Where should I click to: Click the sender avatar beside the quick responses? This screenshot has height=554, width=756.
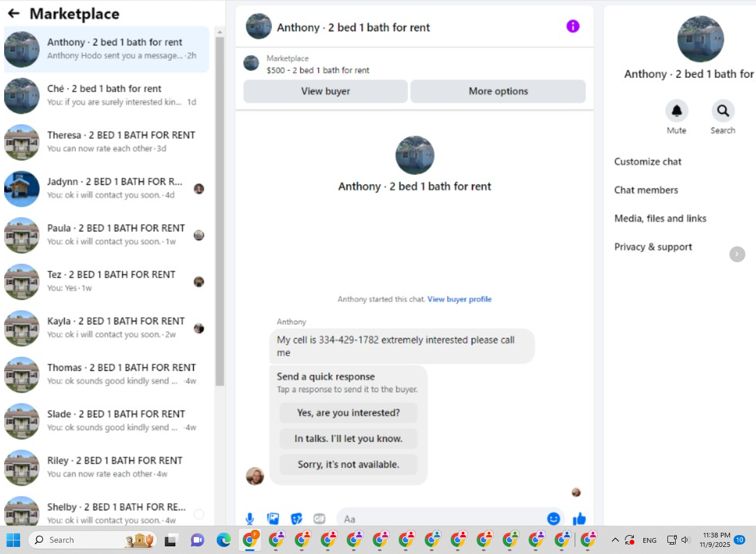[x=255, y=475]
